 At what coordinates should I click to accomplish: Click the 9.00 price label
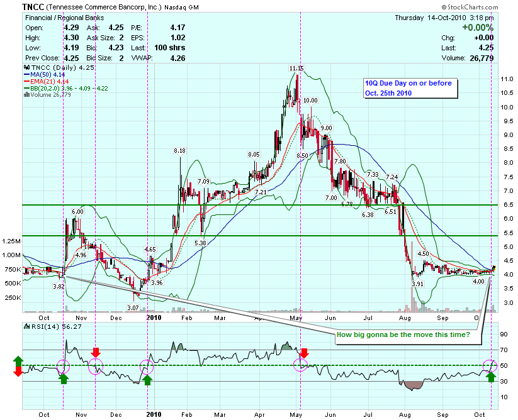[327, 128]
